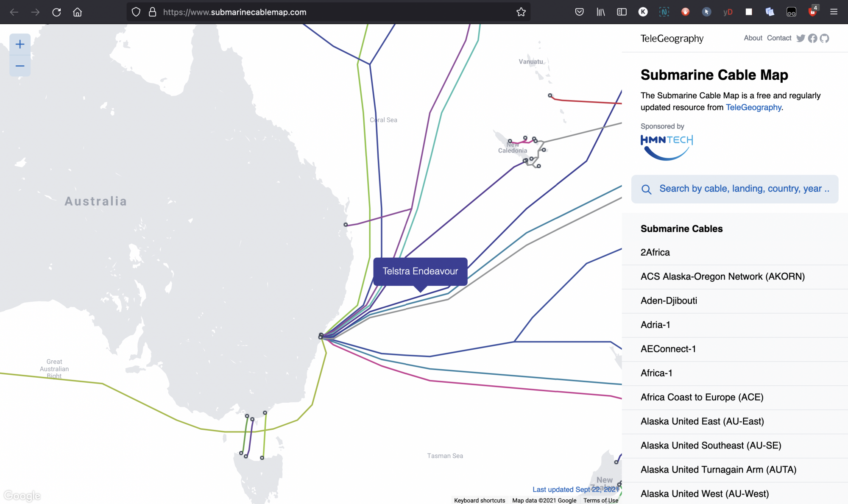Focus the cable search field
The image size is (848, 504).
[735, 189]
